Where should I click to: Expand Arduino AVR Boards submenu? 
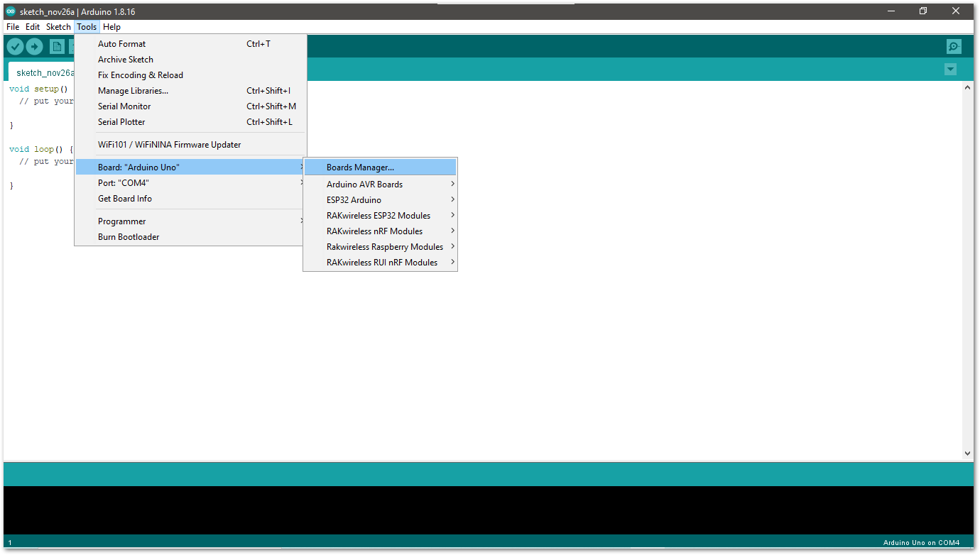[380, 185]
